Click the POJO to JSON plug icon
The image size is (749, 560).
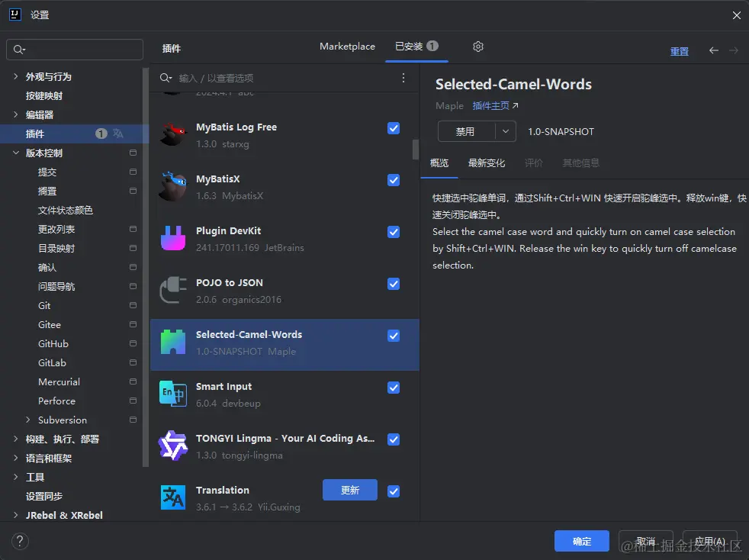pyautogui.click(x=173, y=290)
